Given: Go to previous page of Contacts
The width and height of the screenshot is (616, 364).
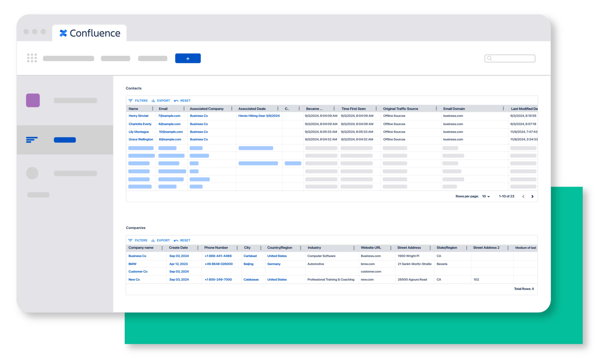Looking at the screenshot, I should 523,196.
